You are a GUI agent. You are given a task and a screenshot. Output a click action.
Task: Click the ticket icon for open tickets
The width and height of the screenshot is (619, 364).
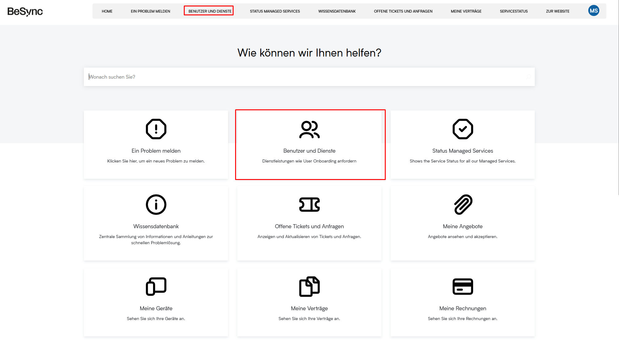click(309, 205)
